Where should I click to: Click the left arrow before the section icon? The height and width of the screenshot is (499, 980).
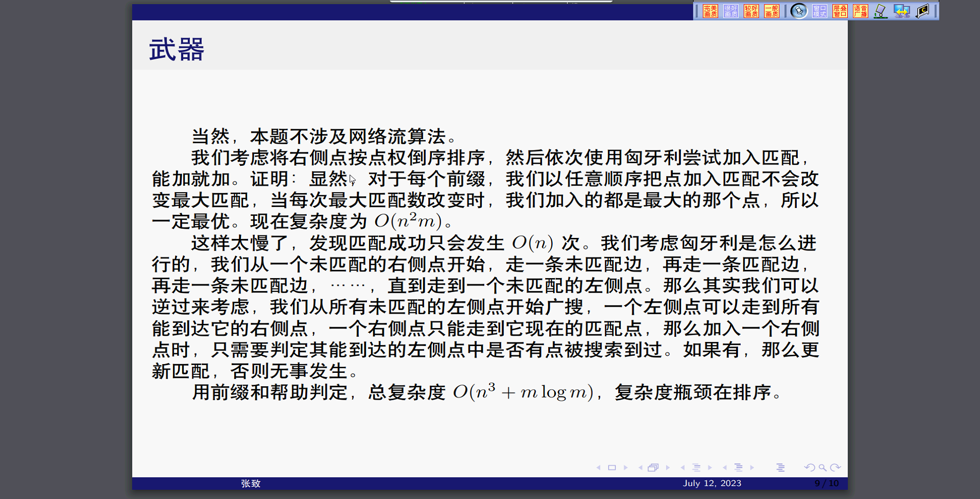point(725,468)
